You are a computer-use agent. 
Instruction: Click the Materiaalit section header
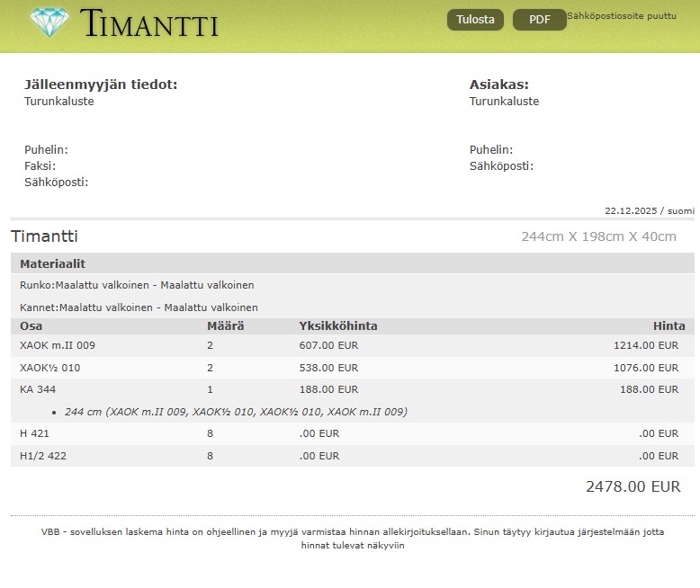pos(52,263)
